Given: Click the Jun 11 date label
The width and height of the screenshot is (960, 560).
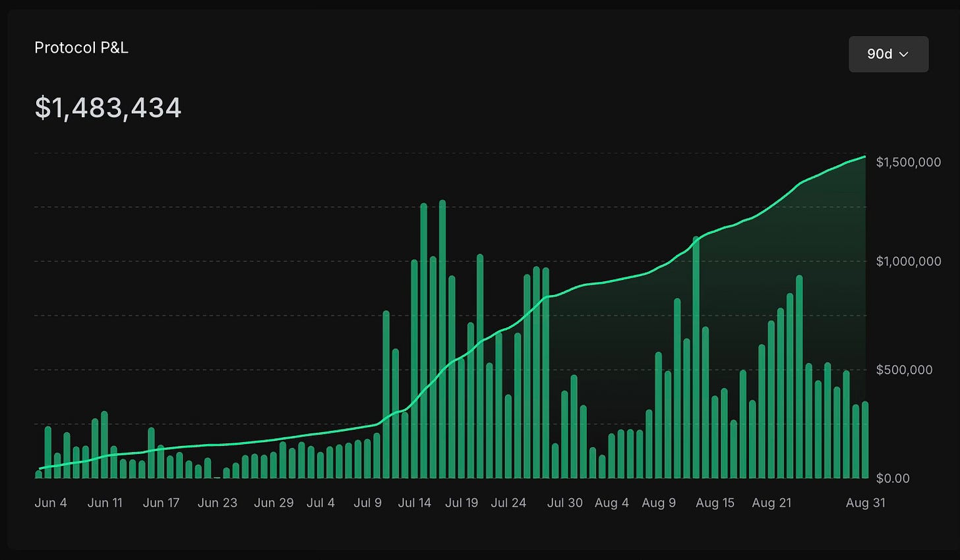Looking at the screenshot, I should coord(105,503).
